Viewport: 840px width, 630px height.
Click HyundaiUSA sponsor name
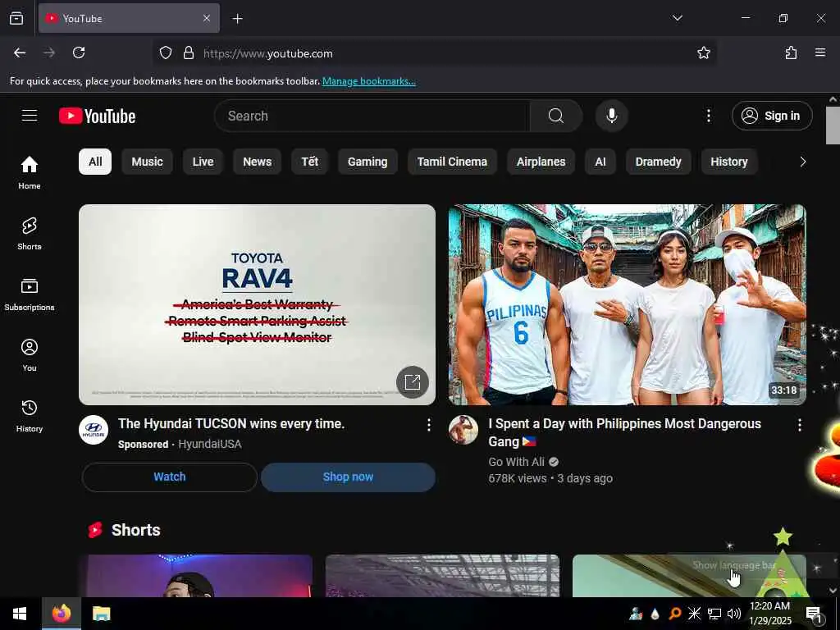[x=210, y=444]
